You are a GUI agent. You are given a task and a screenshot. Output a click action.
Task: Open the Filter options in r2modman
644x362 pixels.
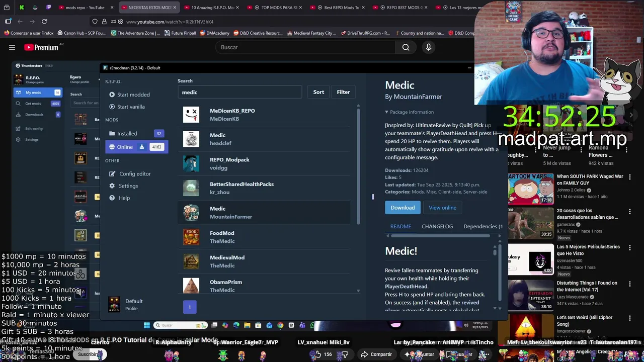pyautogui.click(x=343, y=92)
